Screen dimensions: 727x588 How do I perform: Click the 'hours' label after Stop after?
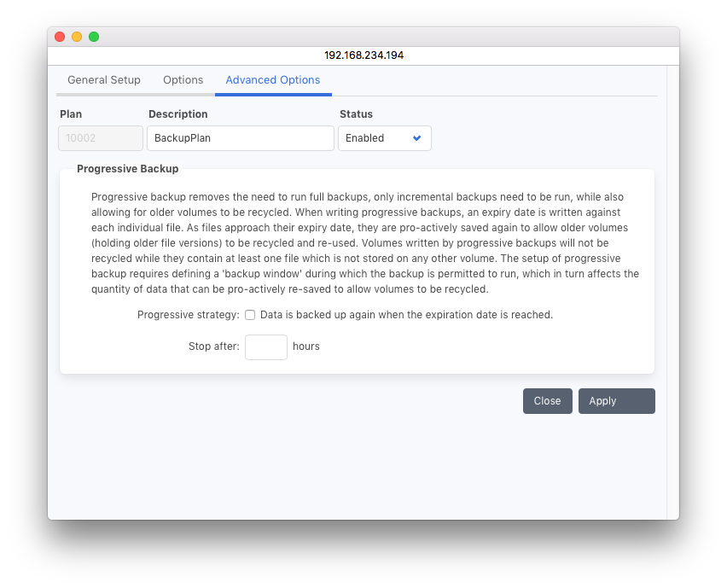pyautogui.click(x=306, y=347)
